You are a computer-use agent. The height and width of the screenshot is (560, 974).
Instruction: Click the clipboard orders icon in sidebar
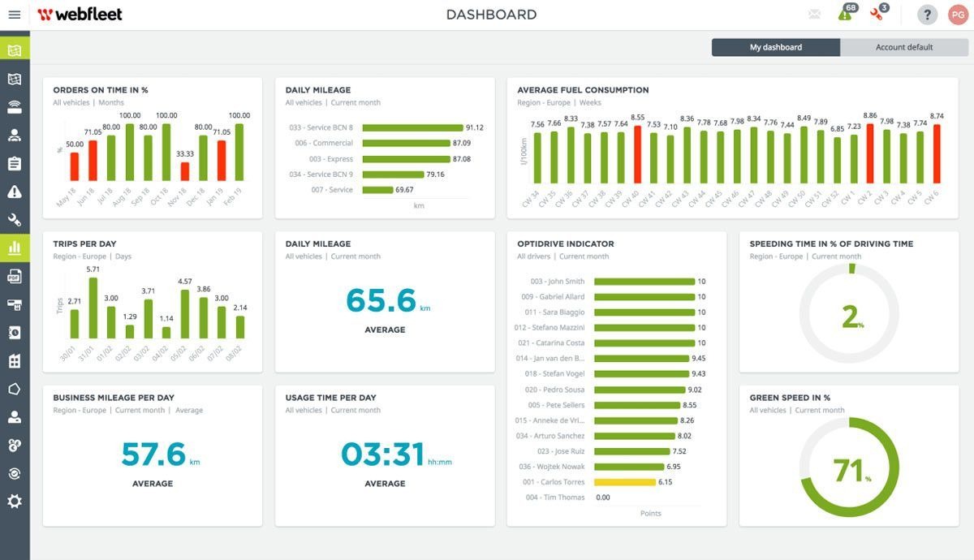(x=15, y=164)
